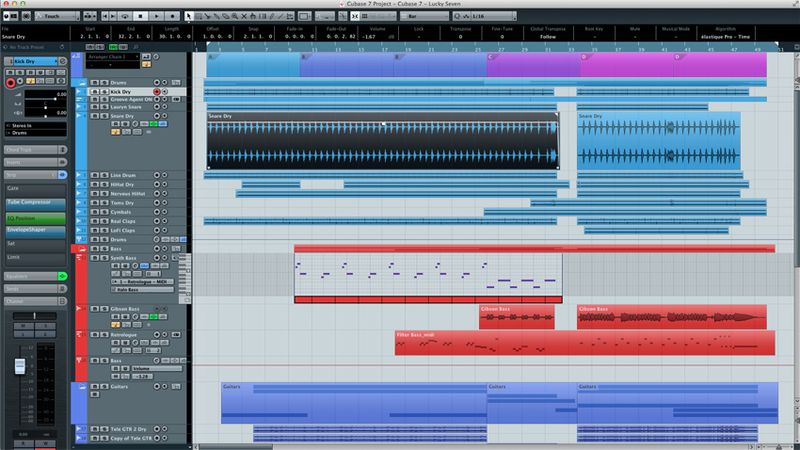The width and height of the screenshot is (800, 450).
Task: Select the Mute (X) tool
Action: (244, 16)
